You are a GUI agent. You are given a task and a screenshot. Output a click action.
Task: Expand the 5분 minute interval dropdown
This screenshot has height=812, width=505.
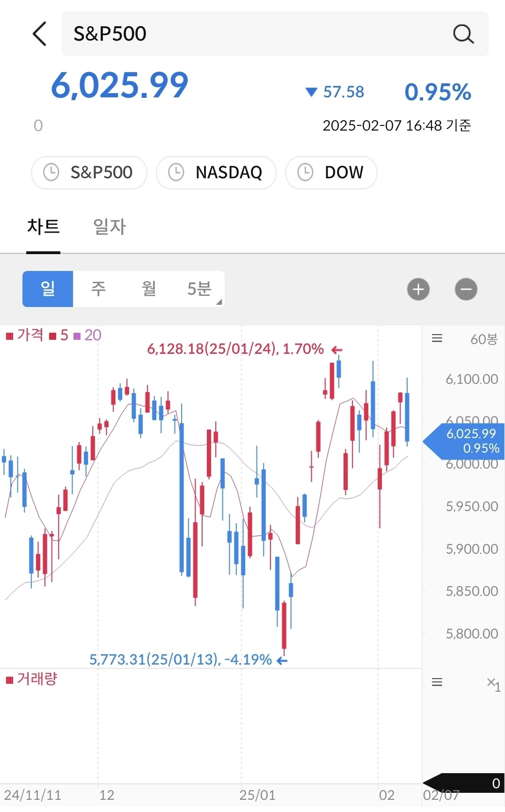pos(201,289)
